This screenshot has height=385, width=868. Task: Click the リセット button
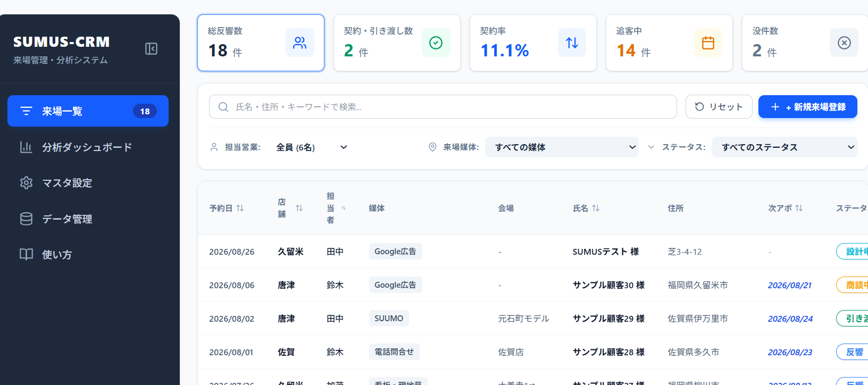tap(719, 107)
